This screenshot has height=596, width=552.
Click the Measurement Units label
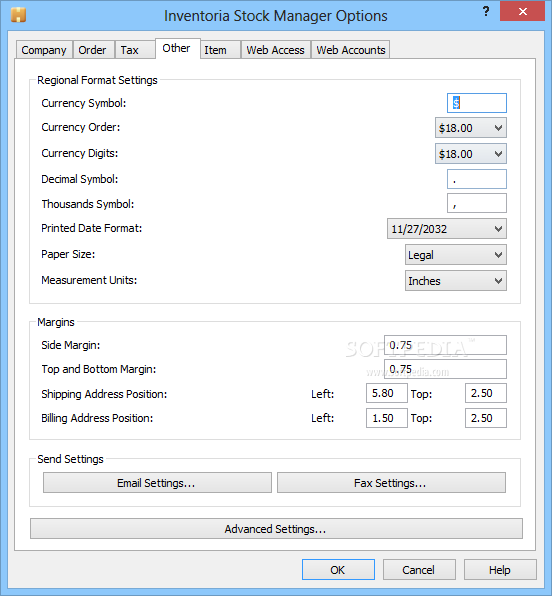coord(89,280)
